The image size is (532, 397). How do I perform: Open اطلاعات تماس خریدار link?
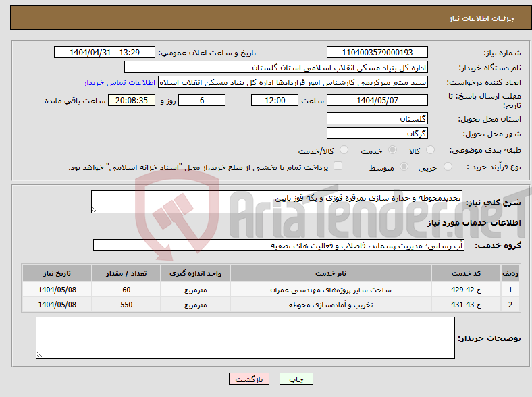pyautogui.click(x=119, y=82)
